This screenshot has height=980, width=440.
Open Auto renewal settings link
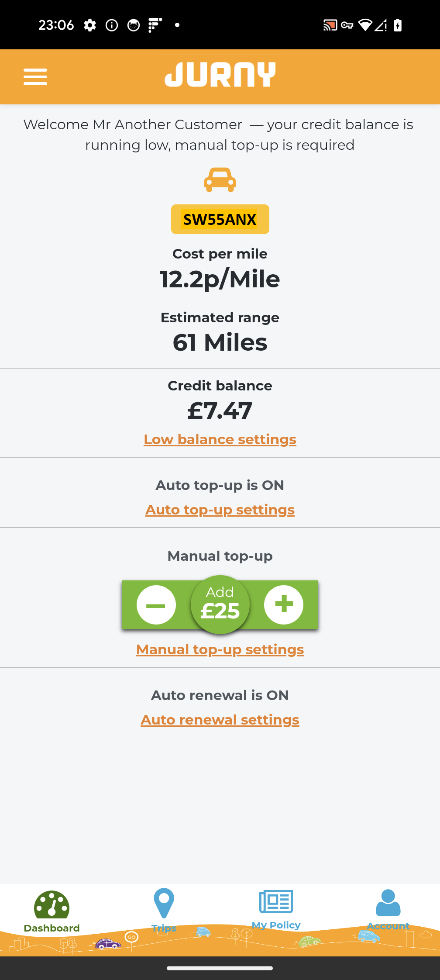coord(220,720)
